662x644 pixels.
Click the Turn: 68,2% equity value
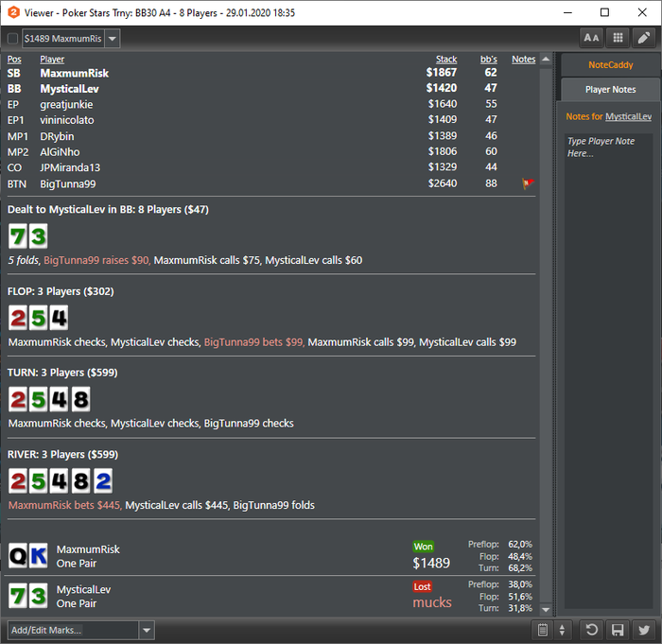(520, 568)
